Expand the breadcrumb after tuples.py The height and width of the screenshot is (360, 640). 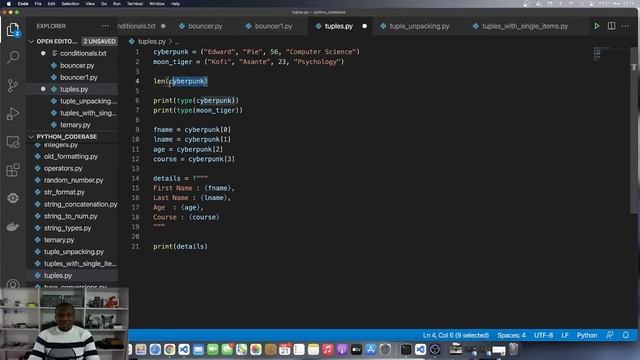pyautogui.click(x=177, y=42)
